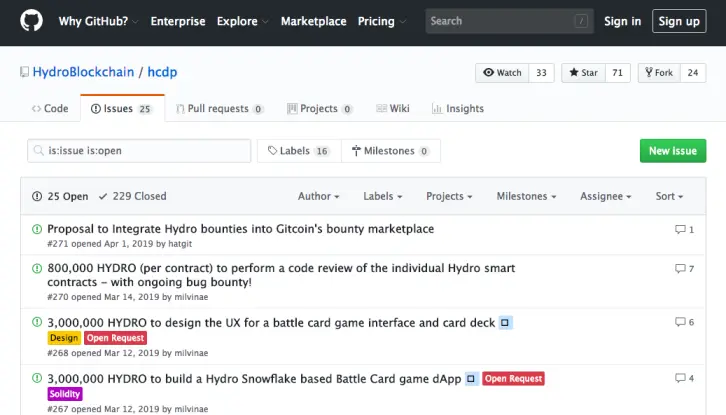Open comments of the Gitcoin proposal issue
The height and width of the screenshot is (415, 726).
(684, 229)
